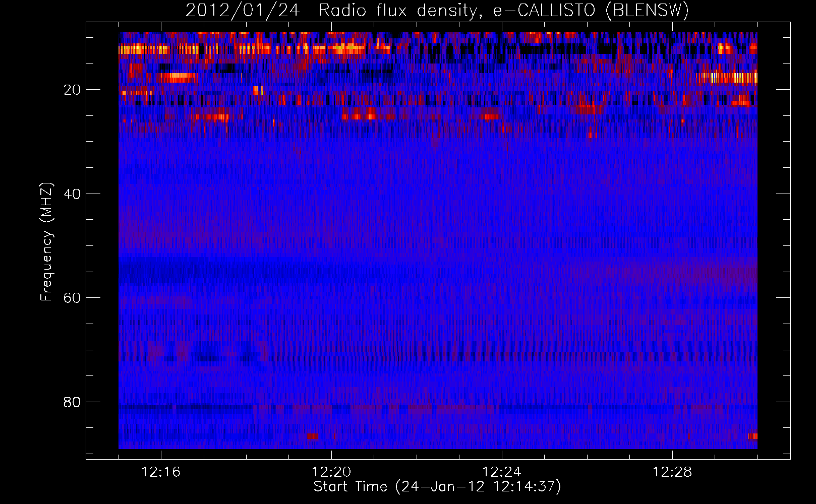Click the 12:24 time tick label
This screenshot has width=816, height=504.
click(502, 472)
